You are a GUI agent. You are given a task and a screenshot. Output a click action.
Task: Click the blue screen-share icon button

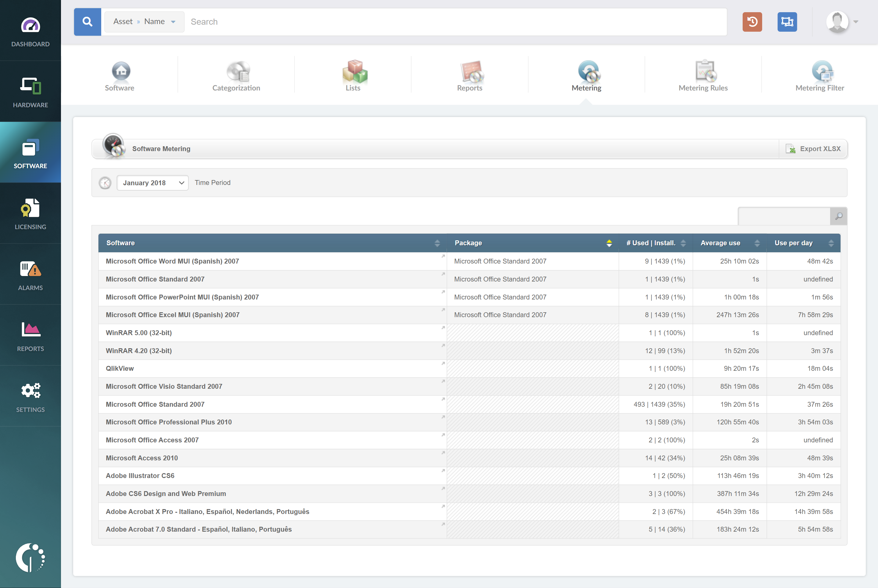tap(787, 22)
